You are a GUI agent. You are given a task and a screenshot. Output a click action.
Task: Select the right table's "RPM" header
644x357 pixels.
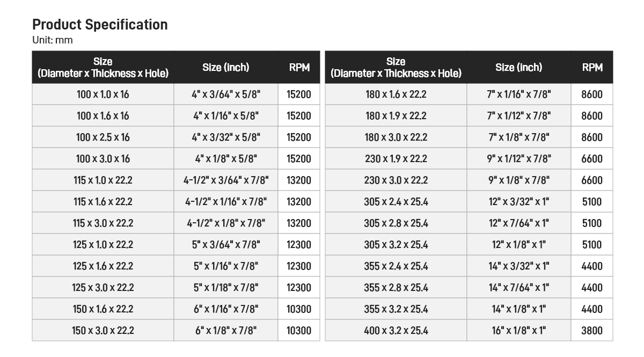(592, 68)
